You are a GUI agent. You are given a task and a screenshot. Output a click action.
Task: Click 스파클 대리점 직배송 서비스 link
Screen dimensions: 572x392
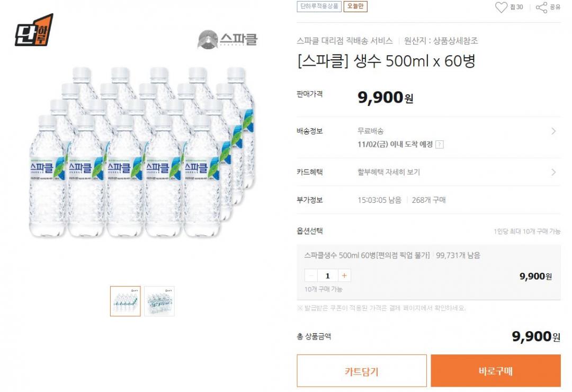point(345,41)
